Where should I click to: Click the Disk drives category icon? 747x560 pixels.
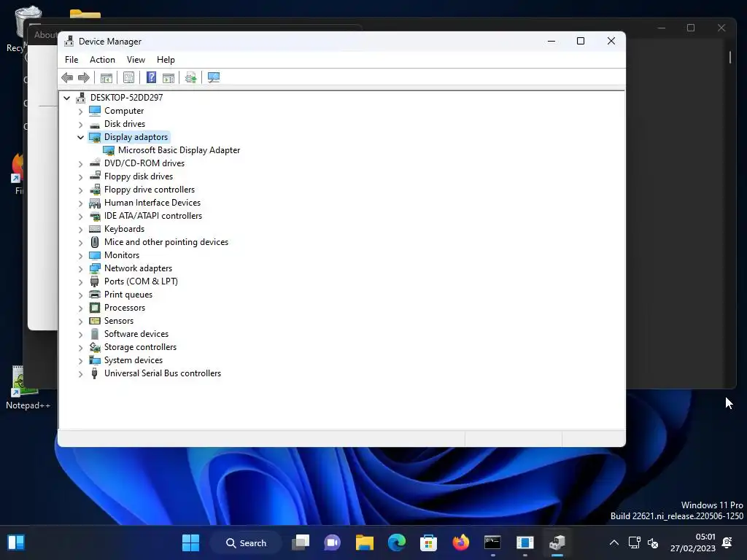point(95,124)
